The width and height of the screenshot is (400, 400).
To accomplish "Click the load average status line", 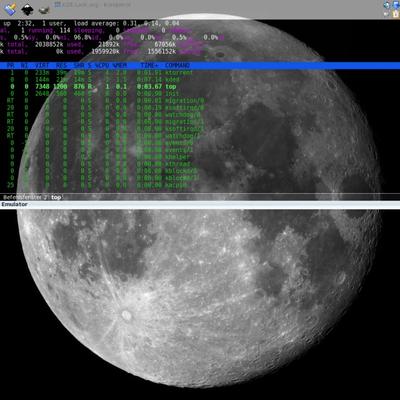I will (91, 23).
